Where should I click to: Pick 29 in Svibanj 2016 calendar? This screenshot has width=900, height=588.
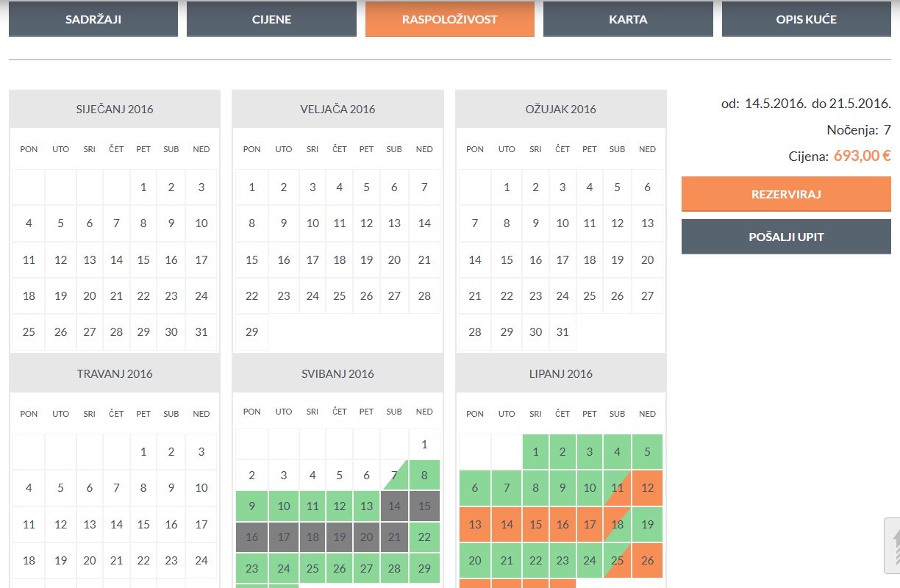(x=424, y=568)
